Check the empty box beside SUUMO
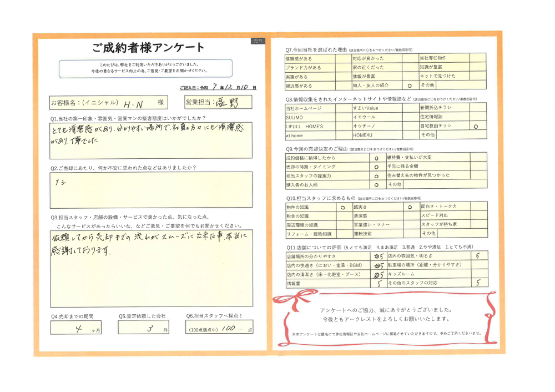The width and height of the screenshot is (555, 392). tap(343, 118)
